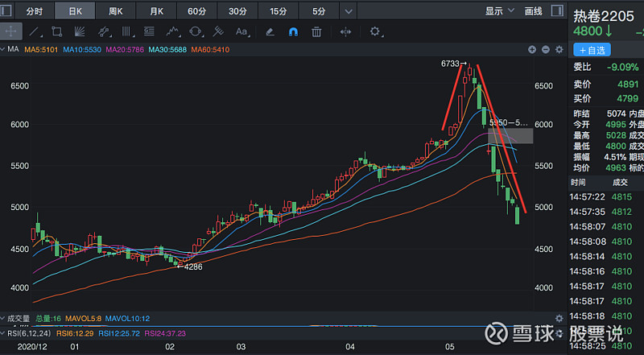Expand more timeframe options chevron
This screenshot has width=644, height=355.
346,11
